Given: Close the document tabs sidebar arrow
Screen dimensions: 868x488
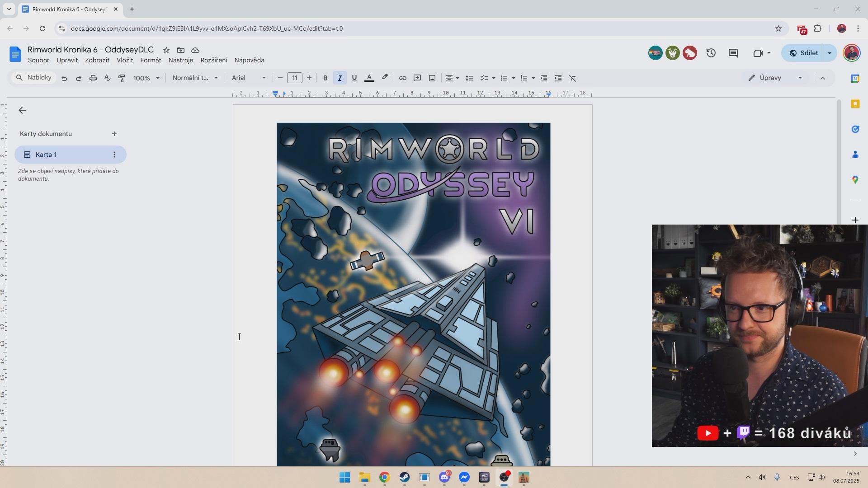Looking at the screenshot, I should point(22,110).
